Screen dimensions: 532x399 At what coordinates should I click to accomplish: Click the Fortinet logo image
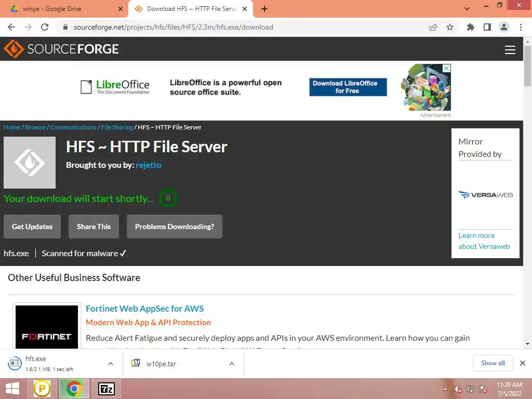tap(47, 327)
